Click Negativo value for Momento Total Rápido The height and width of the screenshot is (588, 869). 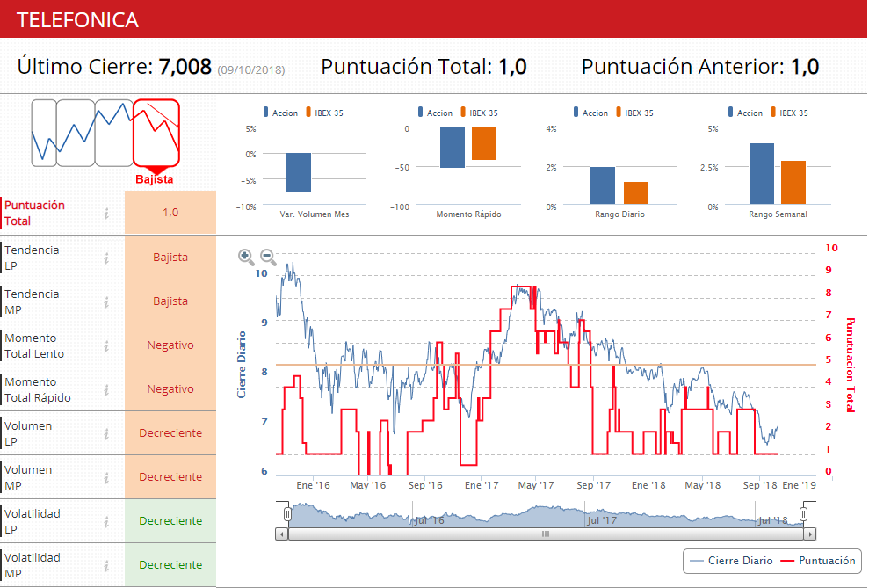coord(170,389)
